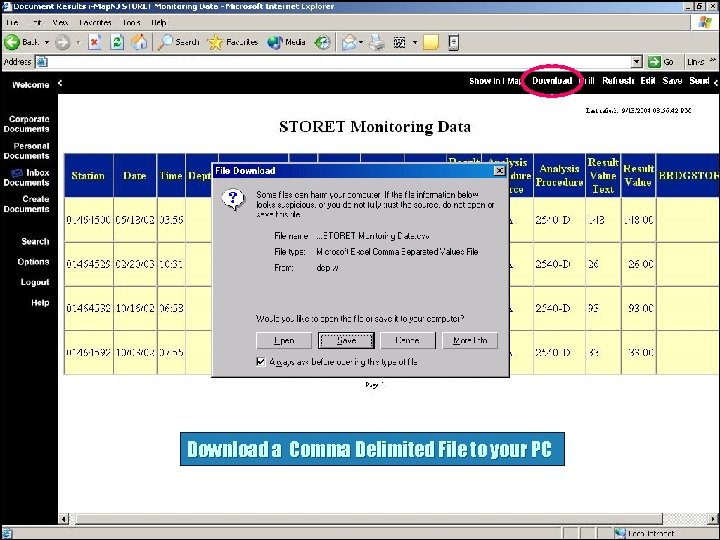Click the Save link in black top bar
Image resolution: width=720 pixels, height=540 pixels.
672,81
